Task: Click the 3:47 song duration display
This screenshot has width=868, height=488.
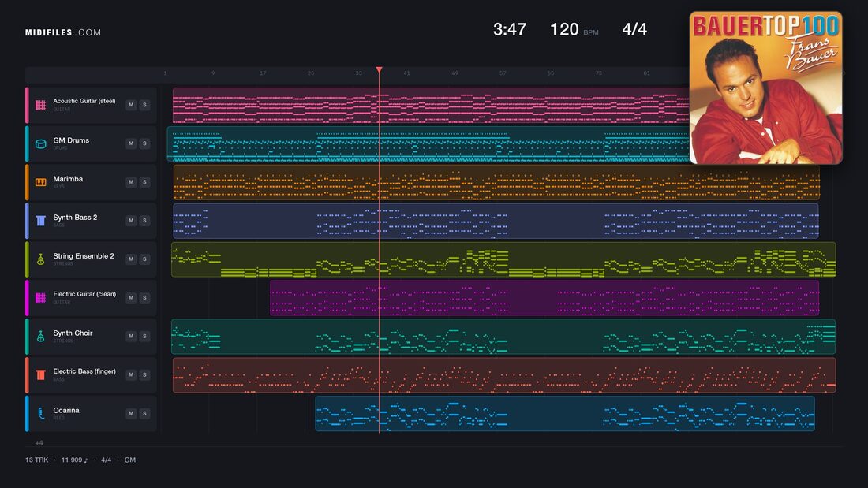Action: [509, 29]
